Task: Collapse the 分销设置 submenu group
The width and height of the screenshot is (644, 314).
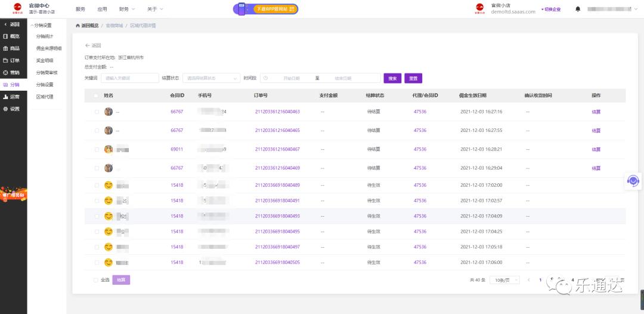Action: point(42,25)
